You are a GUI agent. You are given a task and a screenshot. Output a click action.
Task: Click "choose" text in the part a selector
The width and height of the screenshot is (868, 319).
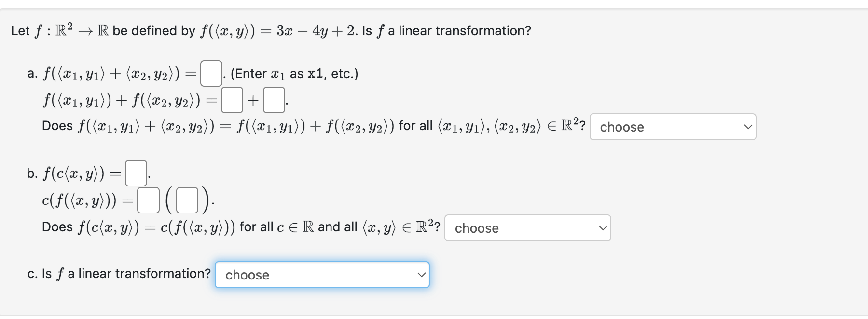pyautogui.click(x=621, y=127)
